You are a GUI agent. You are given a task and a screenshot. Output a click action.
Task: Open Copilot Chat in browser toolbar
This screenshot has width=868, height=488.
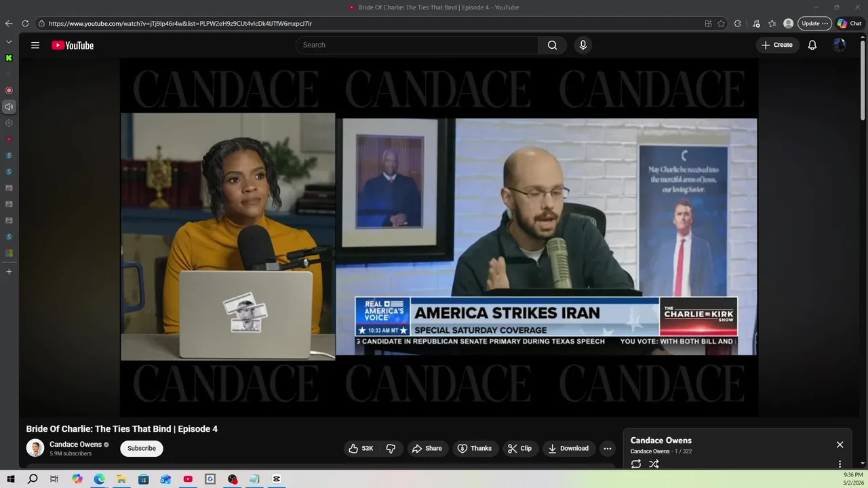pyautogui.click(x=849, y=23)
